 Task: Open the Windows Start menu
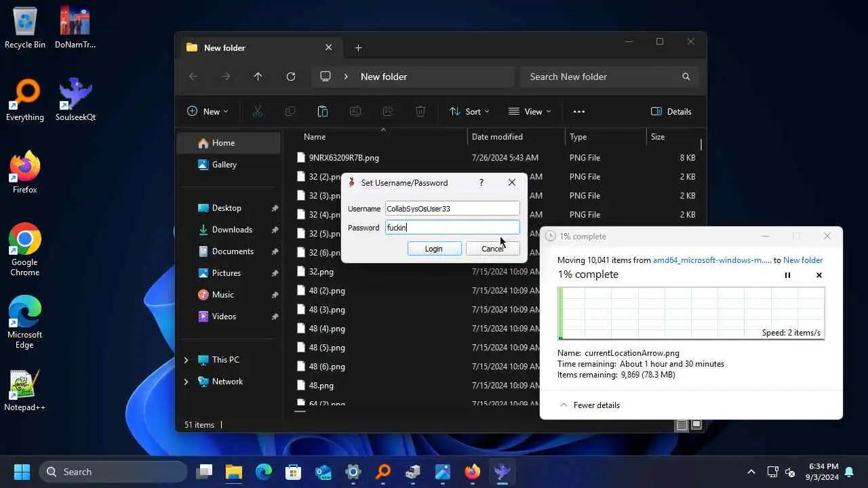(22, 472)
